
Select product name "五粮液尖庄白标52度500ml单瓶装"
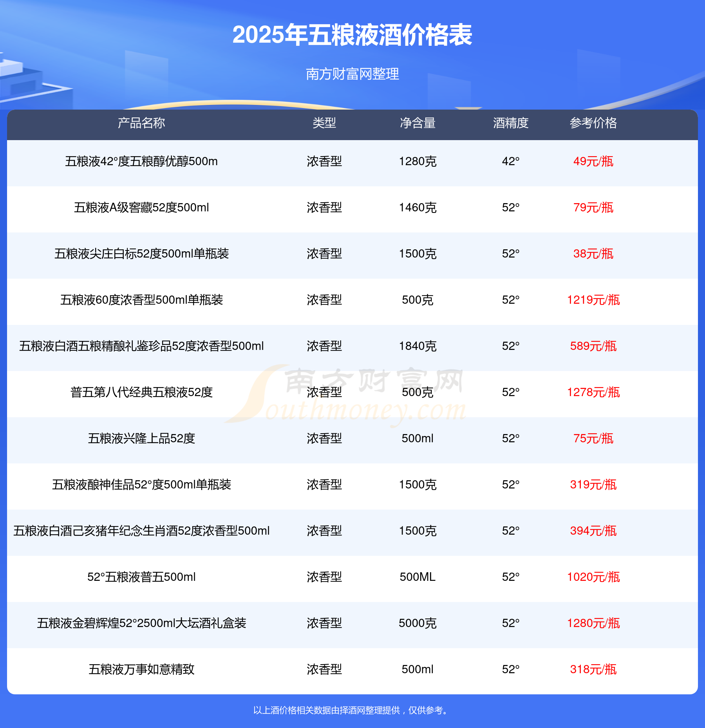coord(141,254)
